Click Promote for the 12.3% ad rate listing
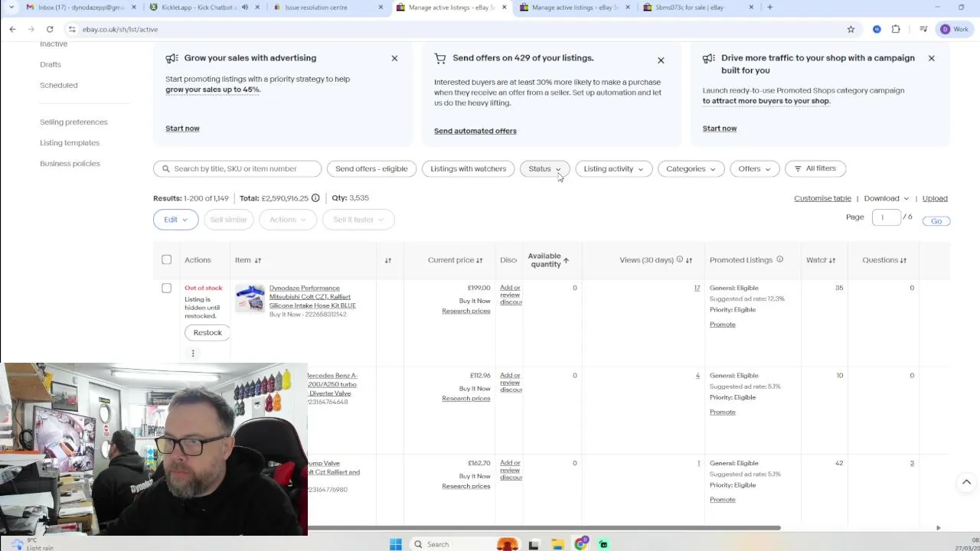Image resolution: width=980 pixels, height=551 pixels. click(722, 324)
